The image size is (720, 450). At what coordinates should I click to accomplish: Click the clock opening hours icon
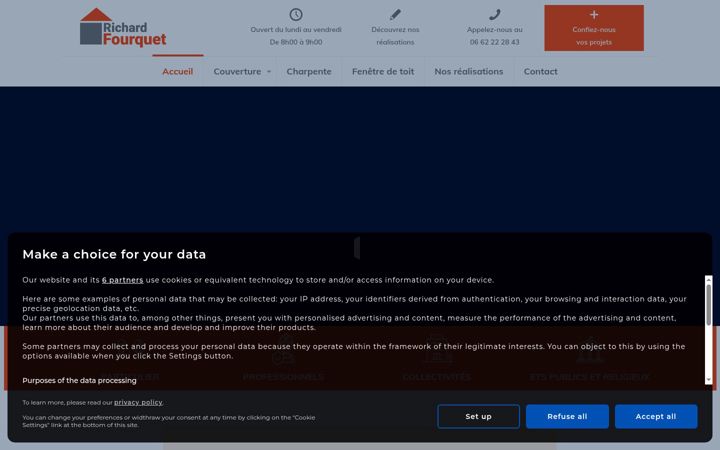click(296, 15)
